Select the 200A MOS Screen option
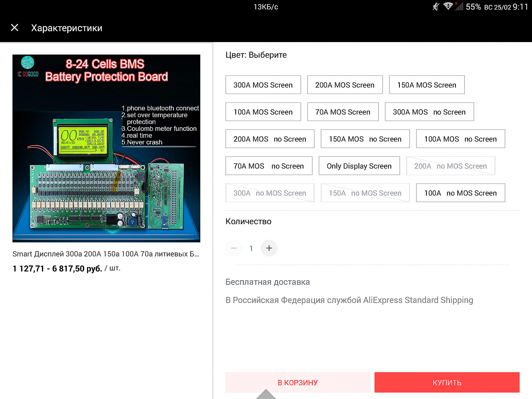This screenshot has height=399, width=532. [345, 85]
